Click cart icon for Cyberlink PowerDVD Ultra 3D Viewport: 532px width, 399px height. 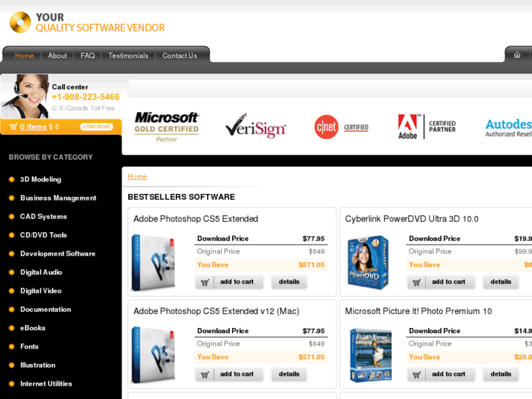[416, 282]
